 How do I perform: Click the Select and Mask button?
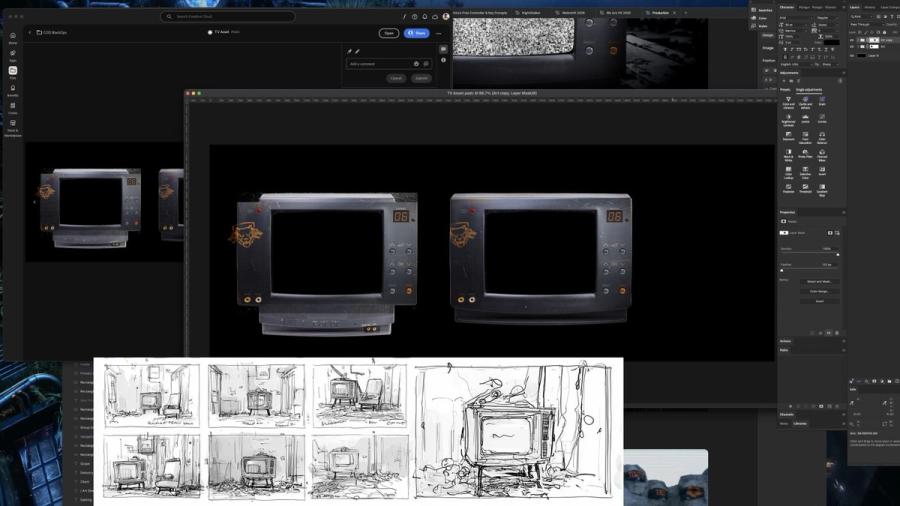click(820, 282)
